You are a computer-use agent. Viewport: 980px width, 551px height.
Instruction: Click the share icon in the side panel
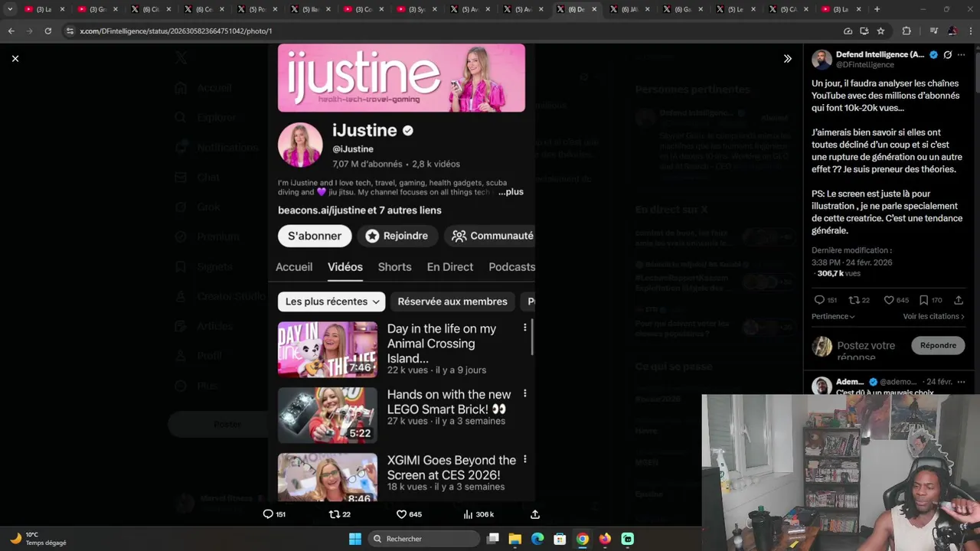(x=959, y=300)
